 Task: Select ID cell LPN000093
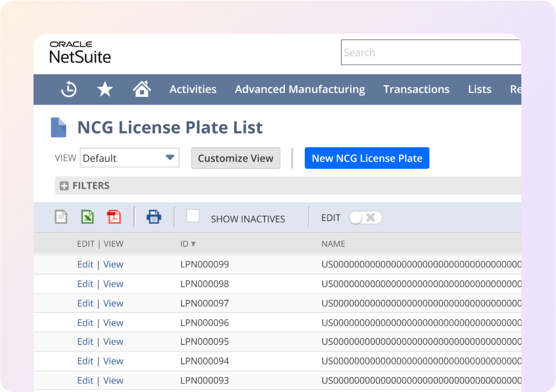[205, 380]
